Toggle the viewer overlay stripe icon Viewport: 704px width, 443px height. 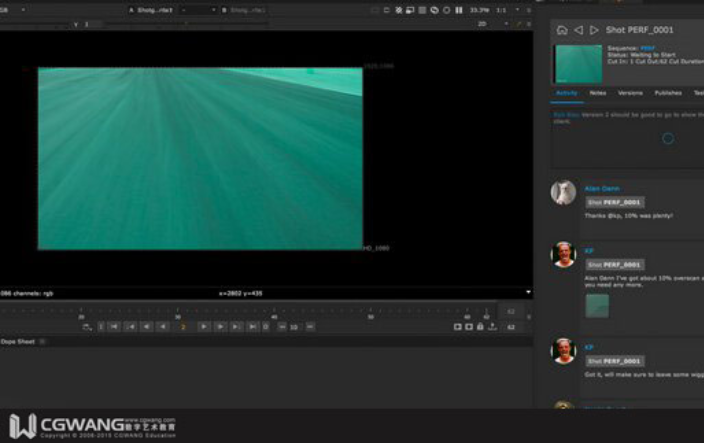tap(422, 10)
